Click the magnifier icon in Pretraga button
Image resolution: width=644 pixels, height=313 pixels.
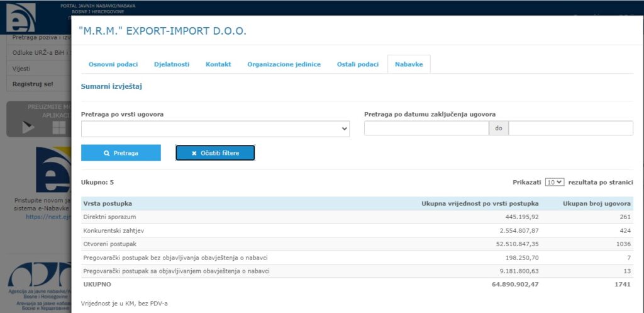107,153
